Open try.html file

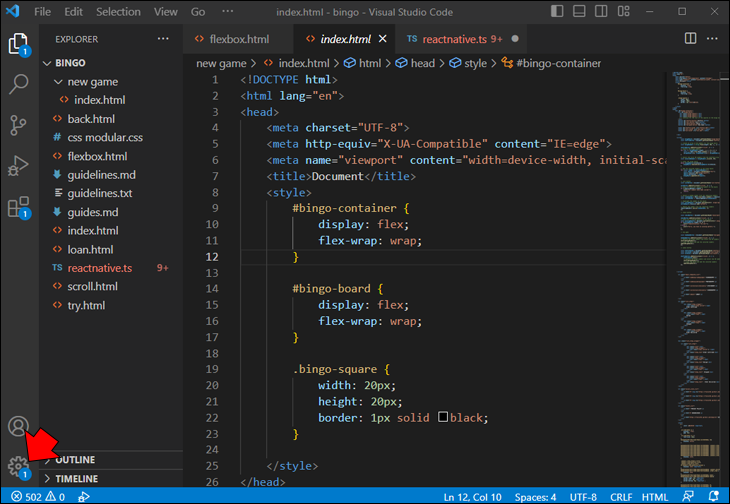[x=86, y=305]
